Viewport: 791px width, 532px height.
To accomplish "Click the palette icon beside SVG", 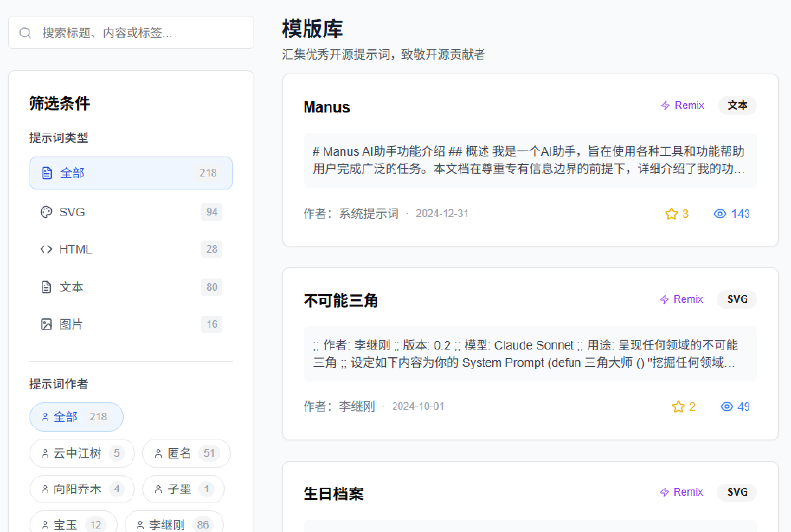I will point(46,212).
